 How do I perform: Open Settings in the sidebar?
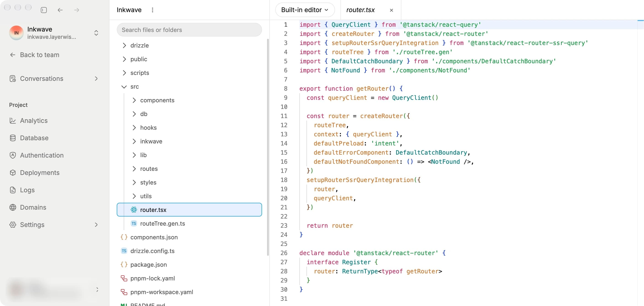54,225
